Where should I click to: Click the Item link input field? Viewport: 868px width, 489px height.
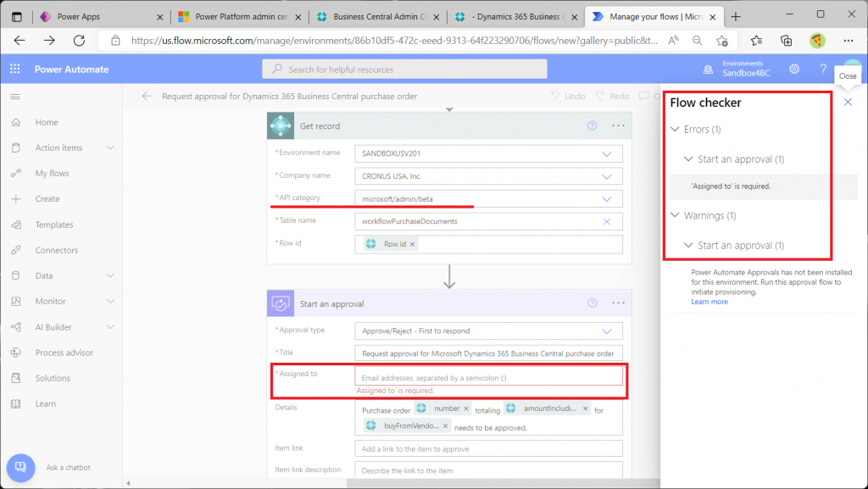point(488,448)
